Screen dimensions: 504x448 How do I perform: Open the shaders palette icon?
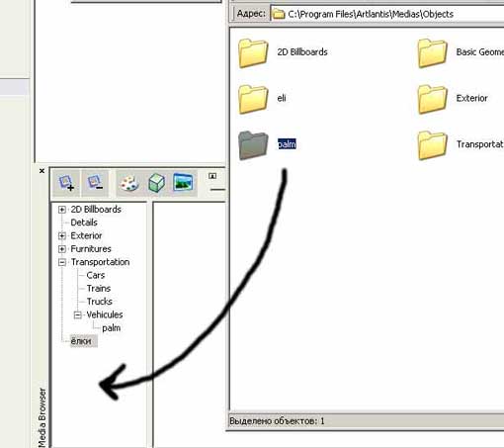129,183
